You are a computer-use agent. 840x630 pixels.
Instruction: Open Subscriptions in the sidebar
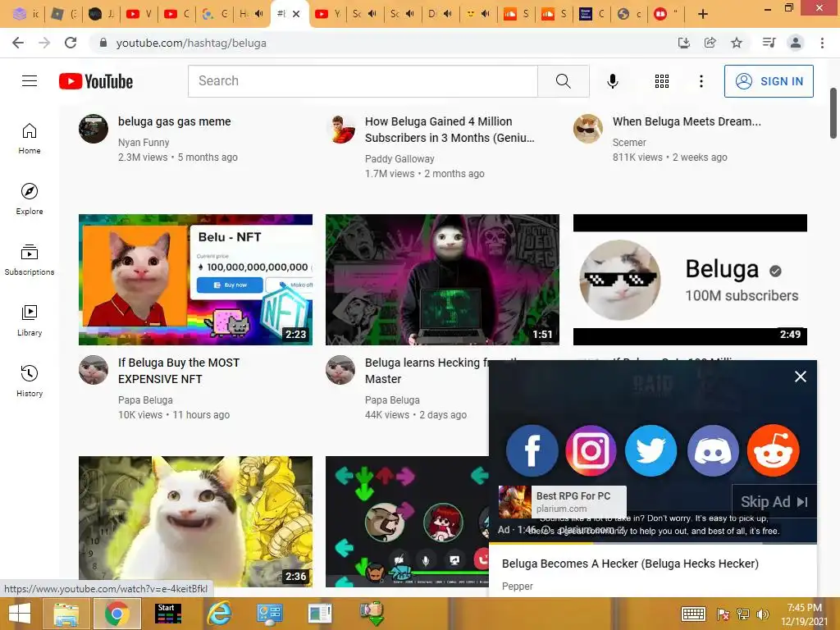30,259
